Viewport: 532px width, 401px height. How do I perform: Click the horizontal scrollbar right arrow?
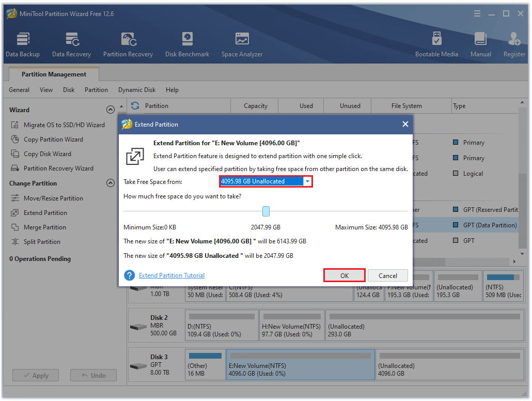point(514,261)
